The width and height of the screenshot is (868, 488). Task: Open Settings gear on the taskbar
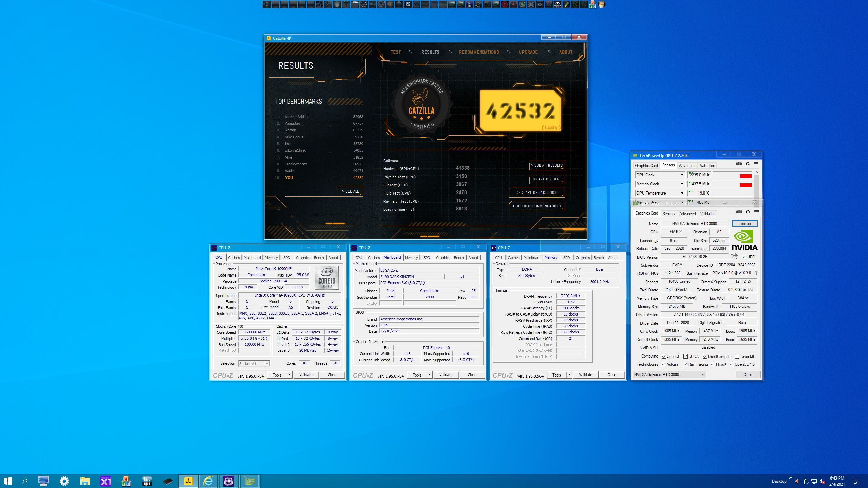tap(64, 481)
